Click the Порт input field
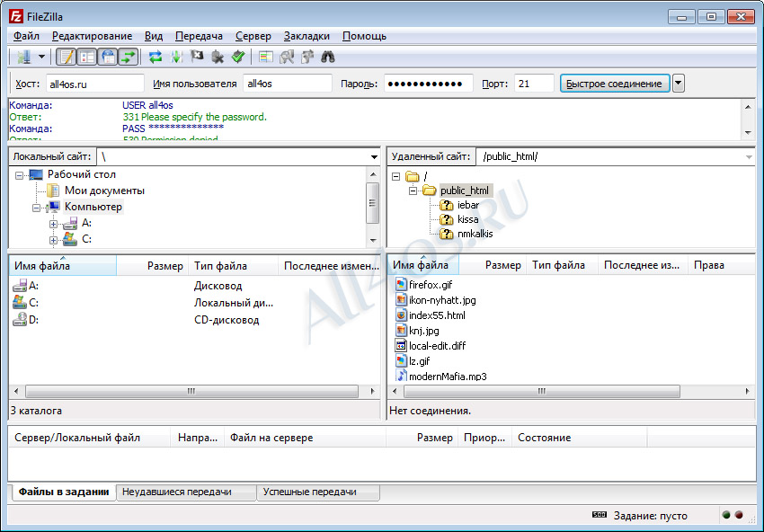This screenshot has width=764, height=532. coord(534,84)
